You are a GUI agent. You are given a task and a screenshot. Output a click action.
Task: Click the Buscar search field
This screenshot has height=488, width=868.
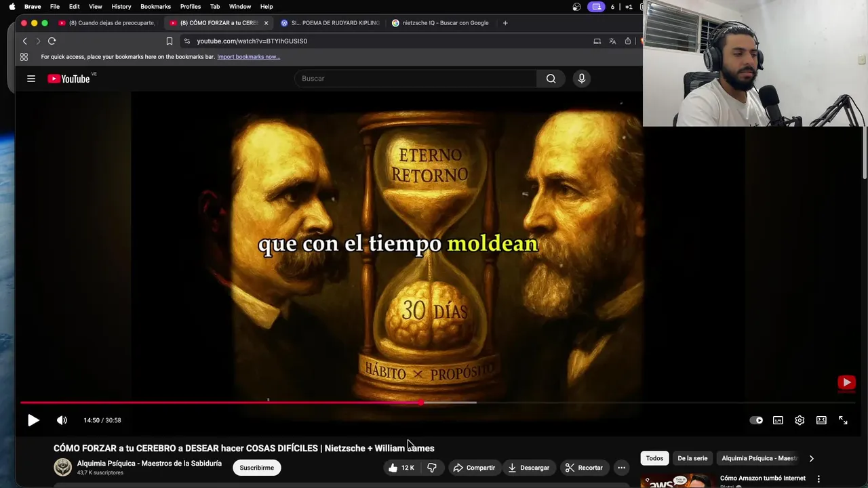coord(416,79)
